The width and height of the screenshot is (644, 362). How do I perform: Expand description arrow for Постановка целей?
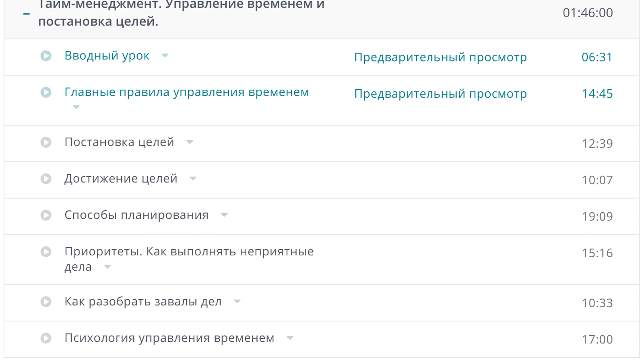coord(190,142)
